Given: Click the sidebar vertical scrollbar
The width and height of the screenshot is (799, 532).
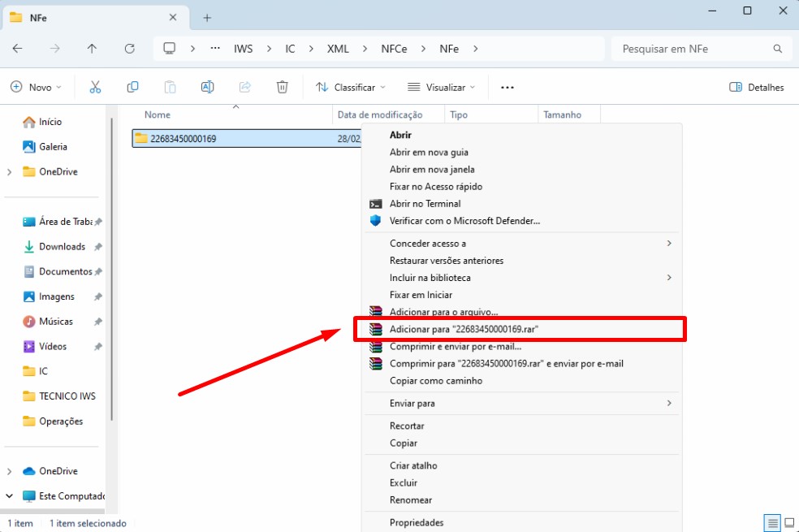Looking at the screenshot, I should (x=111, y=268).
